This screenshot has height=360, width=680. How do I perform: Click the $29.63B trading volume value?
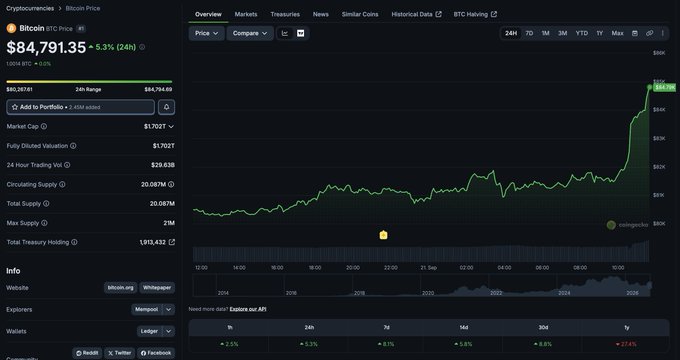pos(163,165)
